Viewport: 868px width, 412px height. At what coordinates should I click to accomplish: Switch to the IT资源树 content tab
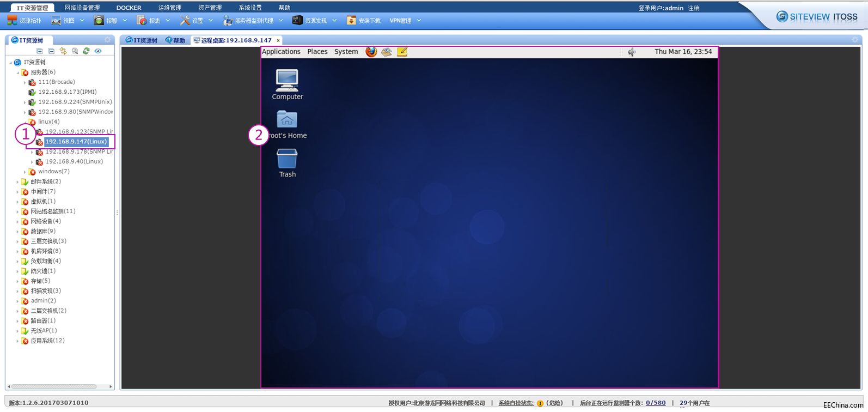click(142, 40)
